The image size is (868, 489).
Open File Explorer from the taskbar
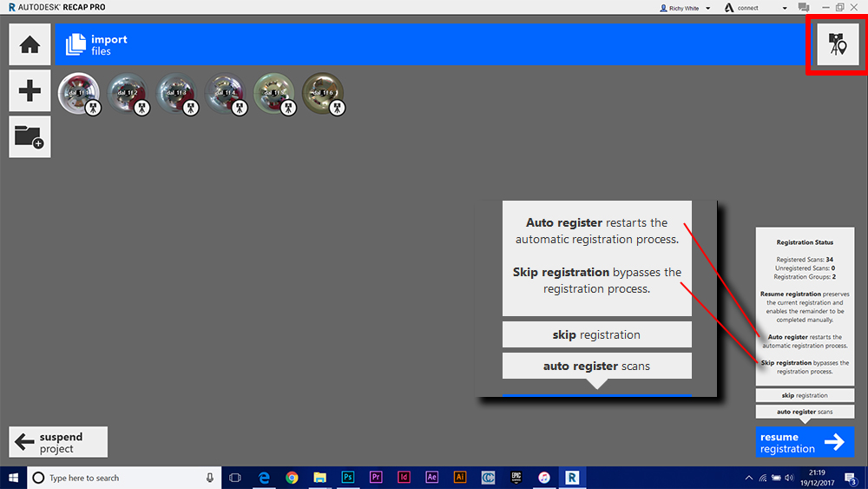(320, 478)
